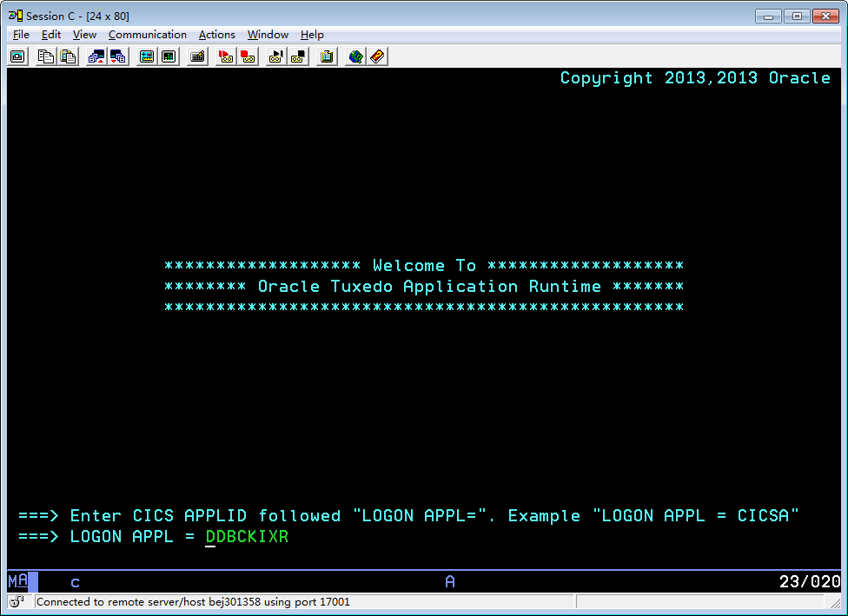Viewport: 848px width, 616px height.
Task: Open the clipboard viewer toolbar icon
Action: click(x=327, y=56)
